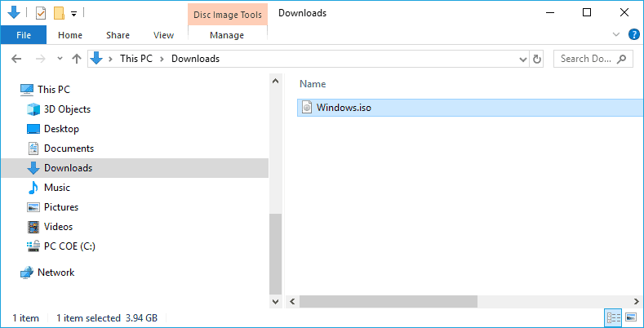644x328 pixels.
Task: Click the New Folder quick access icon
Action: (59, 13)
